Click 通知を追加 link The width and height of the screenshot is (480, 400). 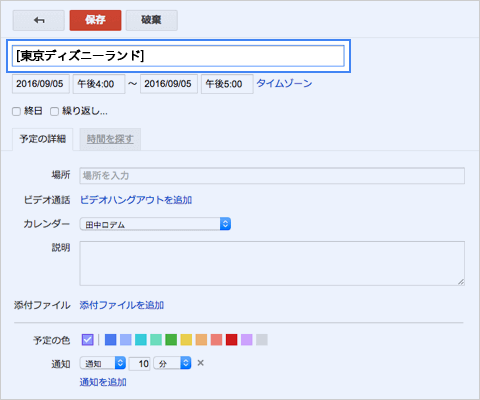[x=103, y=382]
